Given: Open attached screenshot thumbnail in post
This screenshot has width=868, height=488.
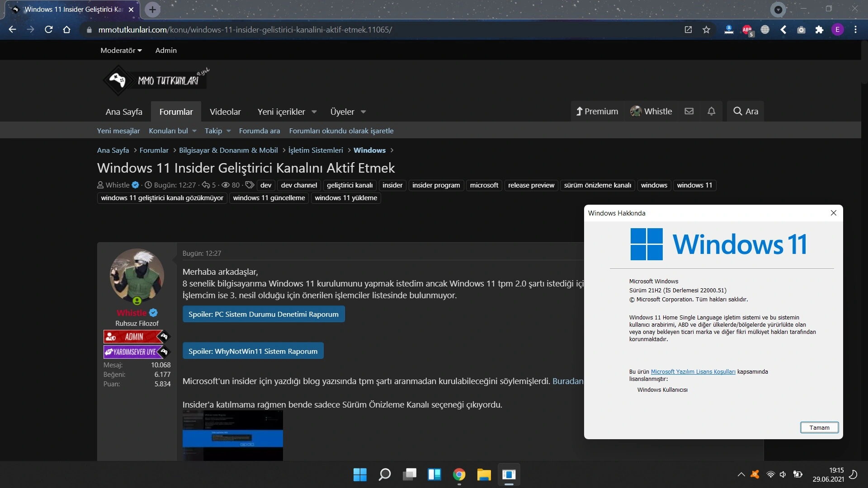Looking at the screenshot, I should point(233,436).
